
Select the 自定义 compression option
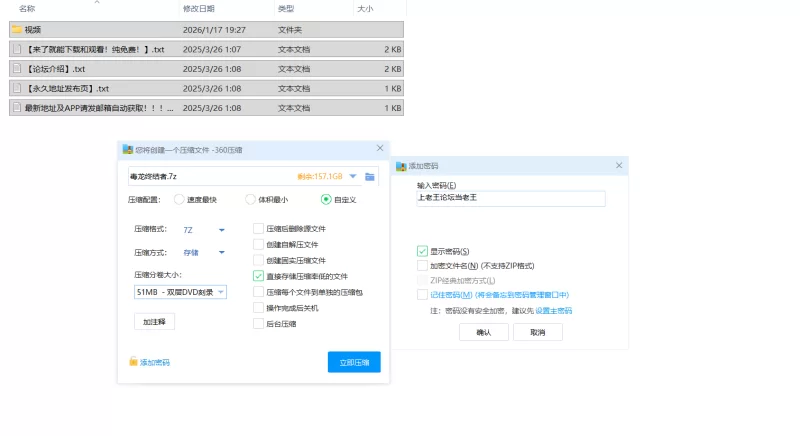326,199
